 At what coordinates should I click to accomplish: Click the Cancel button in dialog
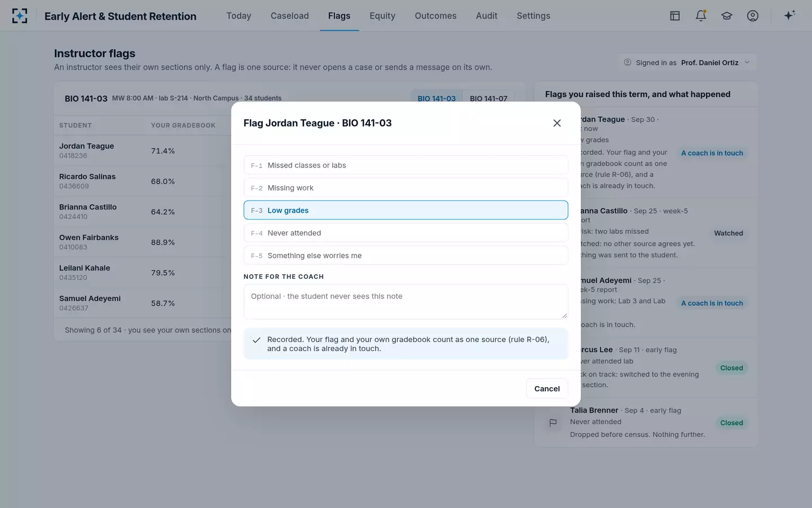(547, 388)
